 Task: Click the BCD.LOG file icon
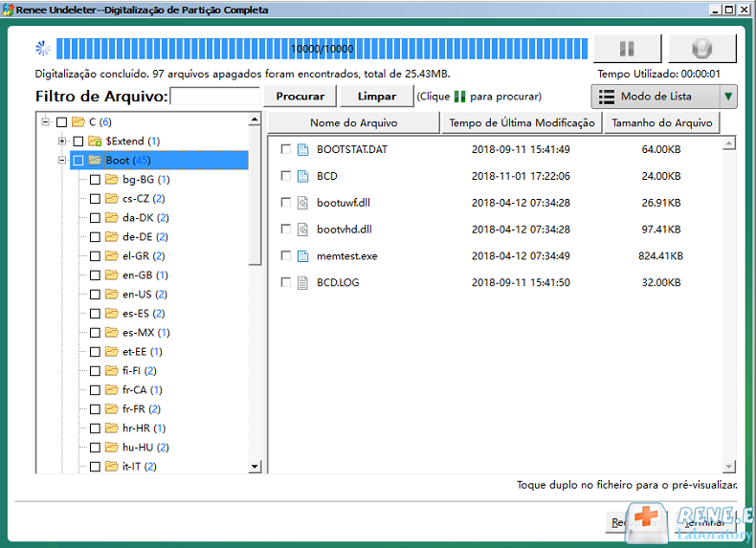[302, 282]
